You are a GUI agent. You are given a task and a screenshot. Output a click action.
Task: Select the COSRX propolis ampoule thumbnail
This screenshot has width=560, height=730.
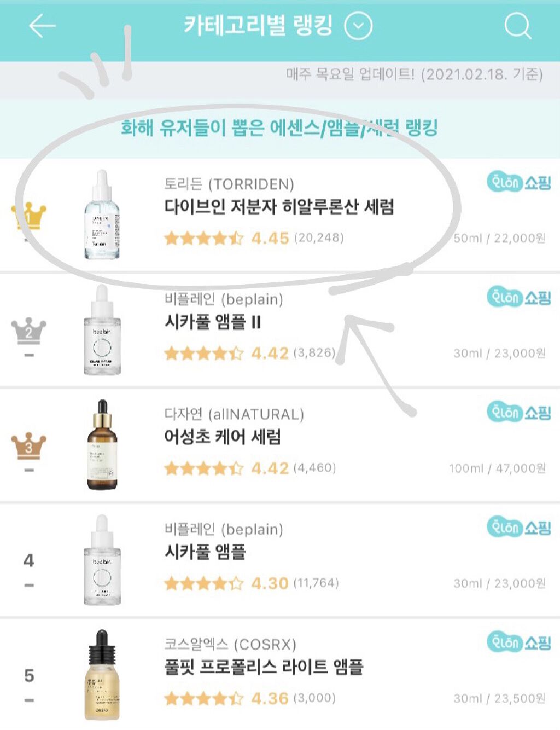point(102,674)
